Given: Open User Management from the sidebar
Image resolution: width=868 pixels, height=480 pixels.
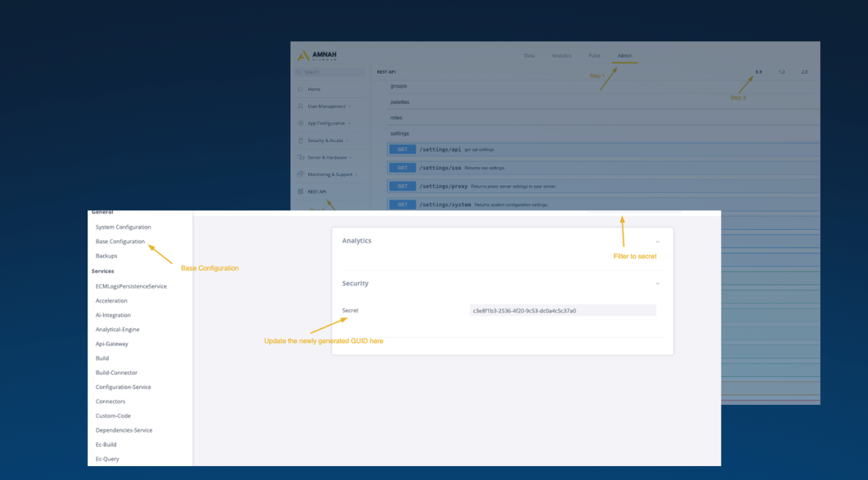Looking at the screenshot, I should [x=327, y=106].
